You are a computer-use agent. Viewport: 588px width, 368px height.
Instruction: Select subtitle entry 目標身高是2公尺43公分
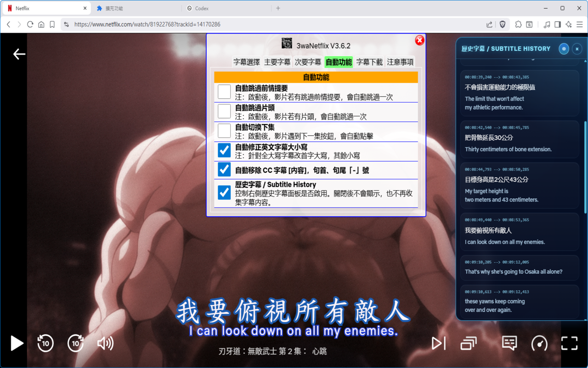520,185
